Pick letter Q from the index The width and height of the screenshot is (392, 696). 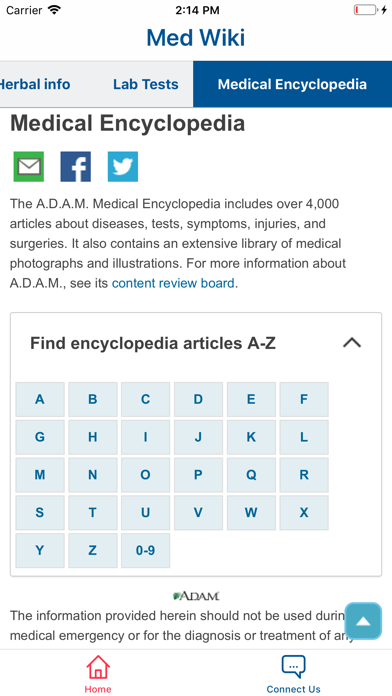[x=251, y=475]
